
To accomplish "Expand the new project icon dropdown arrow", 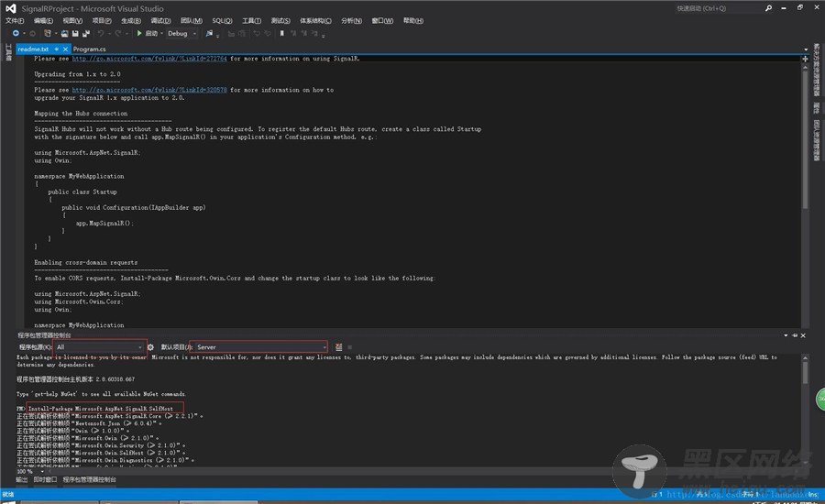I will click(x=56, y=33).
